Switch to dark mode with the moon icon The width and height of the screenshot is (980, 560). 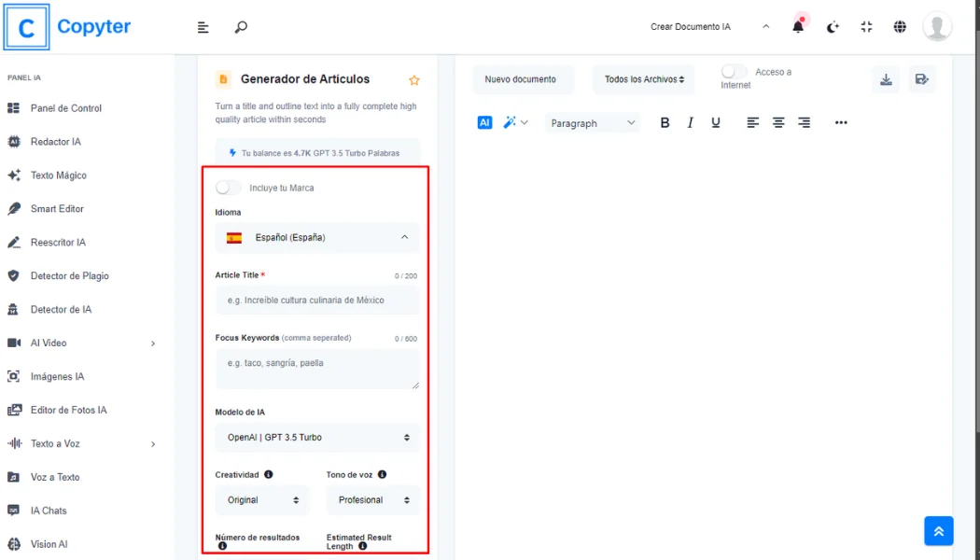click(832, 27)
